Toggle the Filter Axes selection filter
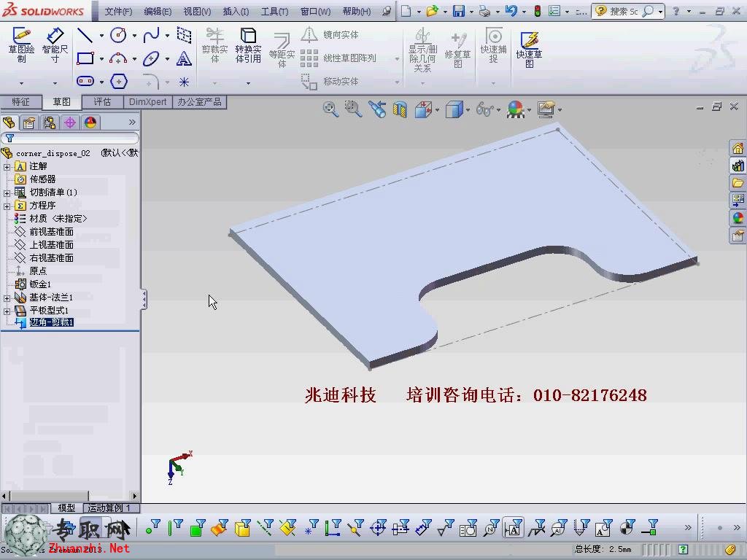Screen dimensions: 747x560 (x=265, y=527)
